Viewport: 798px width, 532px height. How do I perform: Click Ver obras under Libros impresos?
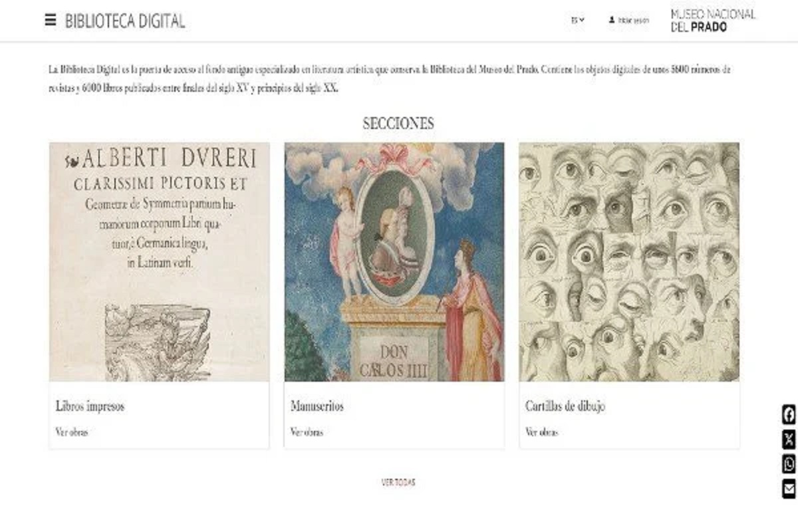pos(72,432)
